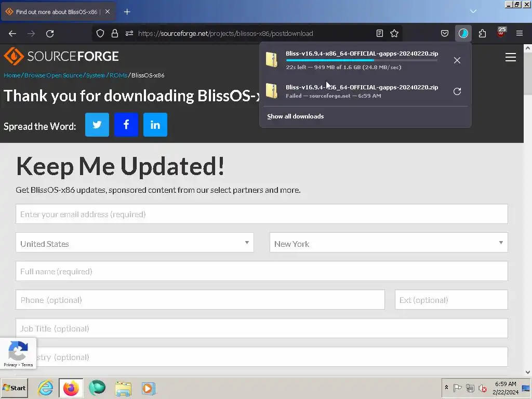
Task: Click the reCAPTCHA badge
Action: 18,353
